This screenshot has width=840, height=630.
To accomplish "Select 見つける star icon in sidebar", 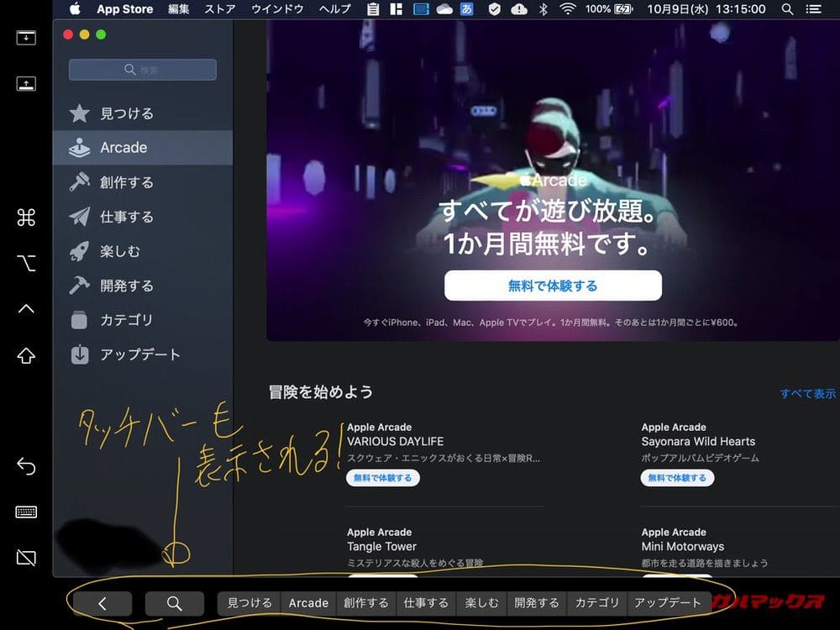I will (x=80, y=113).
